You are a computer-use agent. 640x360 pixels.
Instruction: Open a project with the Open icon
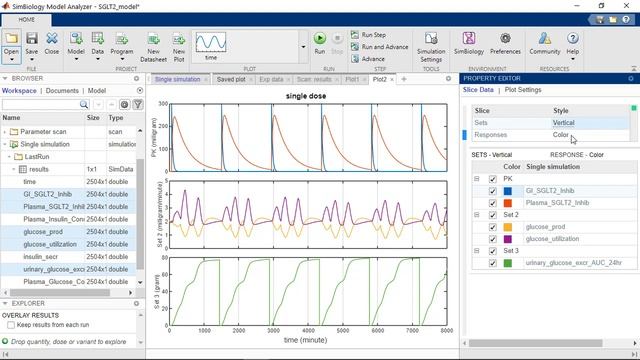pyautogui.click(x=11, y=39)
